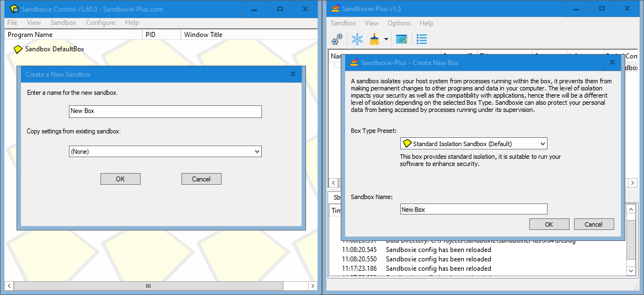
Task: Click the edit window icon in toolbar
Action: point(401,39)
